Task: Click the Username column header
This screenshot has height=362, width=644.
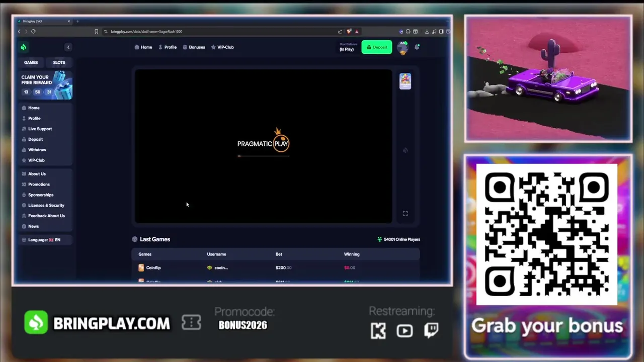Action: pos(216,254)
